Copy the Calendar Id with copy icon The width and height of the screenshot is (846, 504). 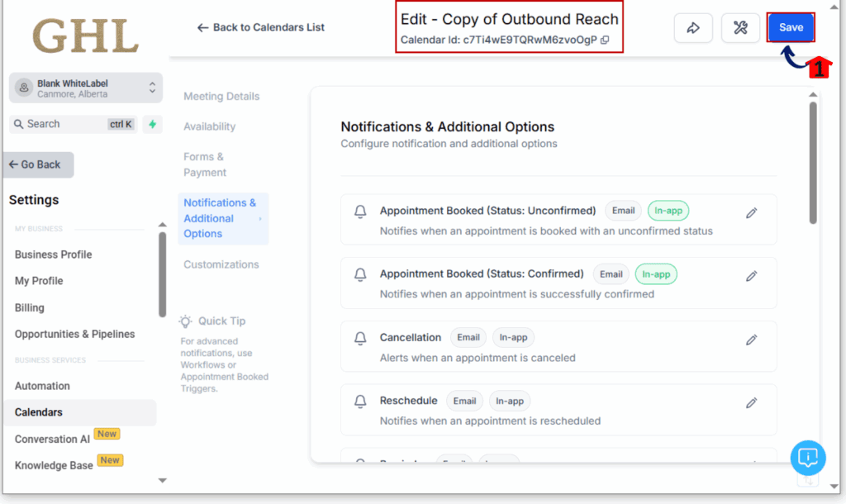(x=605, y=40)
